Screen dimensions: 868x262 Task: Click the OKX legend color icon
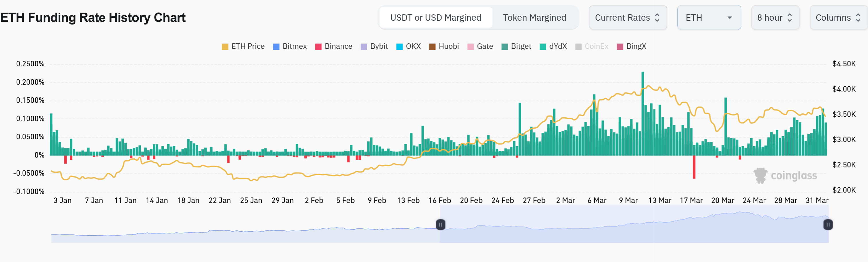click(x=400, y=47)
